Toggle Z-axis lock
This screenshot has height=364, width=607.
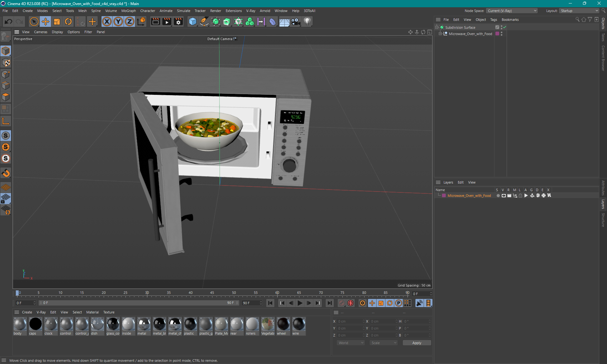point(130,21)
